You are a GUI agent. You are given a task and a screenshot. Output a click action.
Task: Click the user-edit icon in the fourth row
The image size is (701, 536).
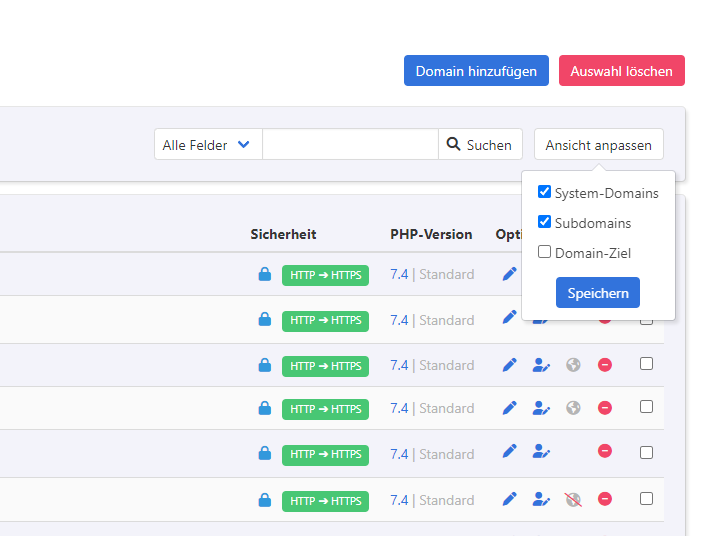541,408
